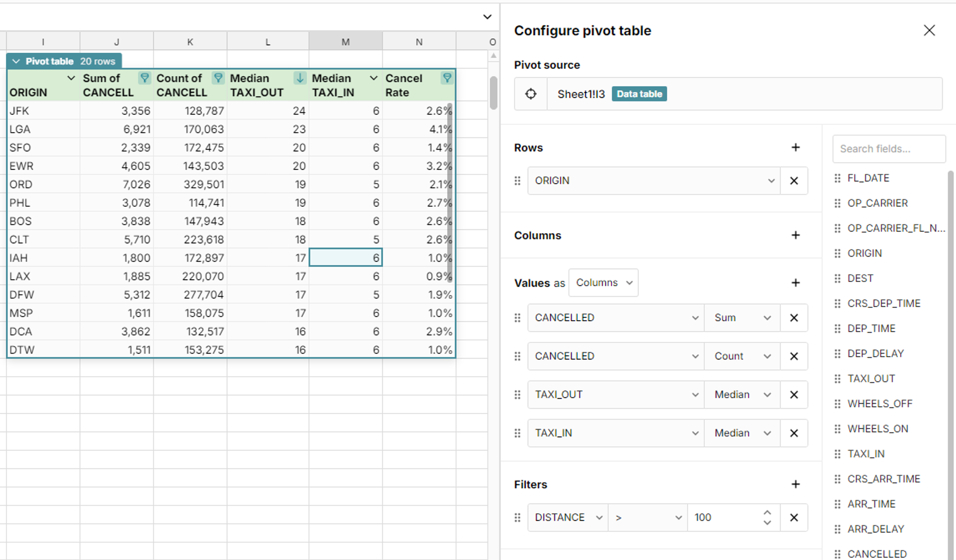This screenshot has height=560, width=956.
Task: Add a new Columns field
Action: (796, 235)
